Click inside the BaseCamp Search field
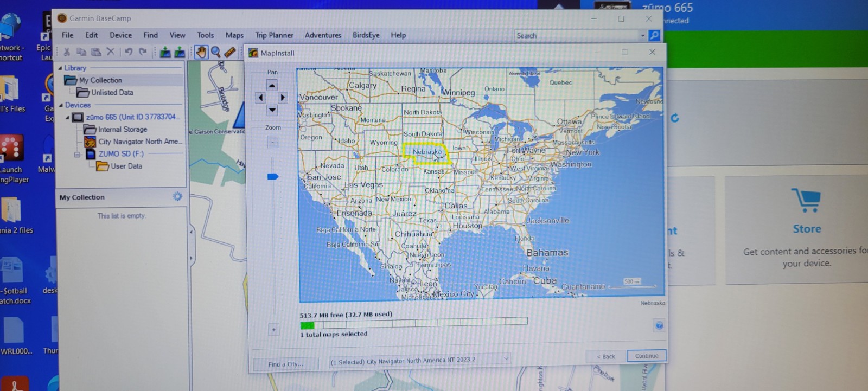The width and height of the screenshot is (868, 391). (576, 36)
